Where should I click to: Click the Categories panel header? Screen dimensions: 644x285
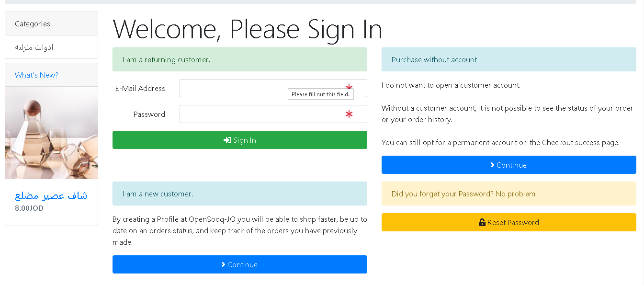click(x=52, y=23)
